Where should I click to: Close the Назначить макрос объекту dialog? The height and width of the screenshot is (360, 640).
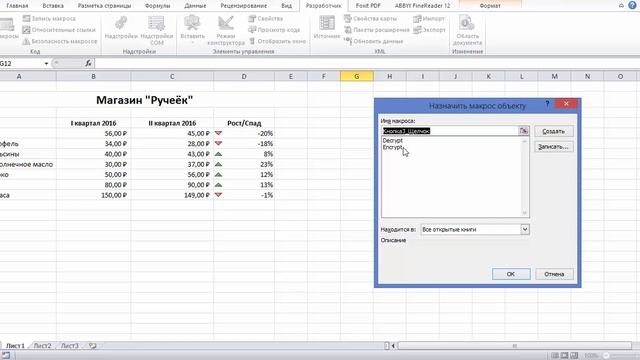566,104
